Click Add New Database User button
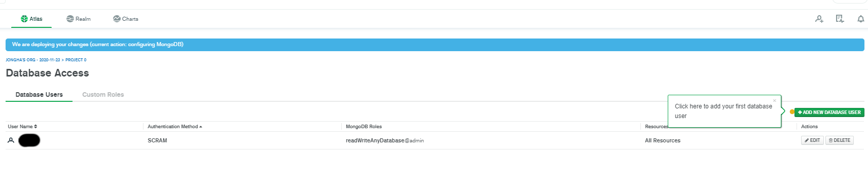This screenshot has width=868, height=191. [829, 112]
